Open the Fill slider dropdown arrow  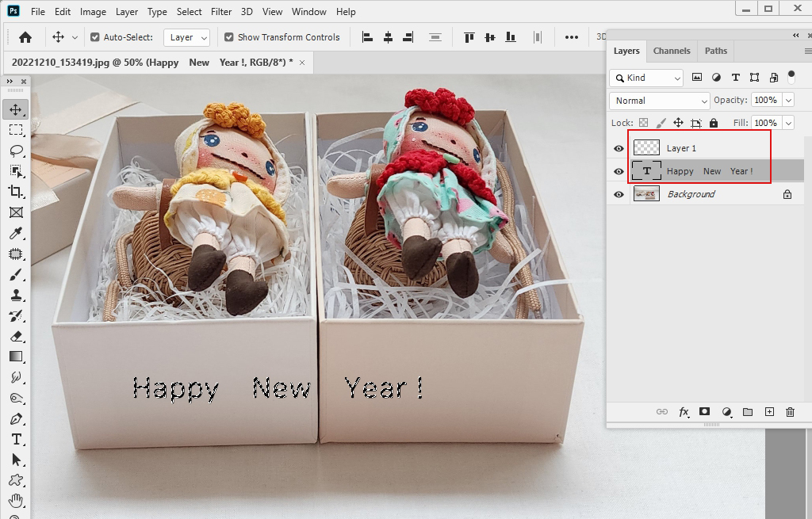click(x=788, y=123)
